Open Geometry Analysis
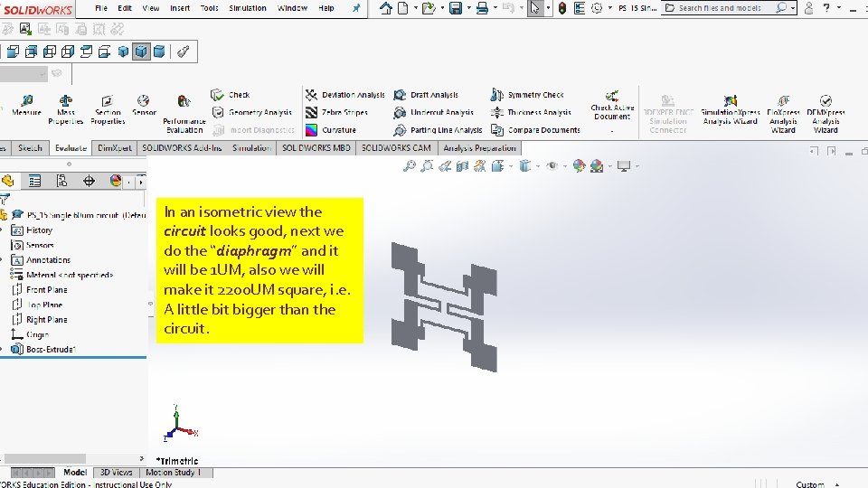 coord(252,112)
